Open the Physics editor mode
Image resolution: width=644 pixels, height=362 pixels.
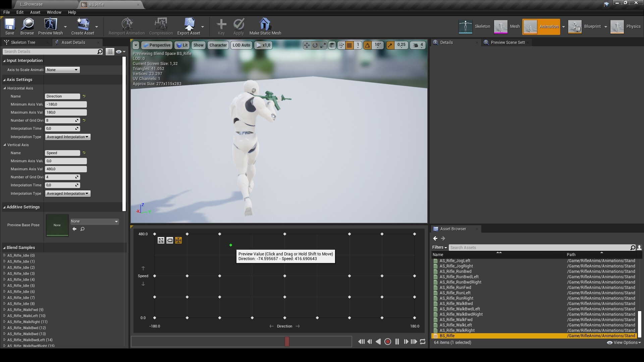pyautogui.click(x=626, y=26)
